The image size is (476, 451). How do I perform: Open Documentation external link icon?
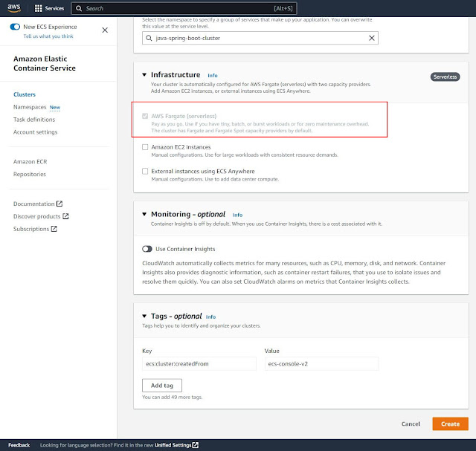[x=59, y=204]
